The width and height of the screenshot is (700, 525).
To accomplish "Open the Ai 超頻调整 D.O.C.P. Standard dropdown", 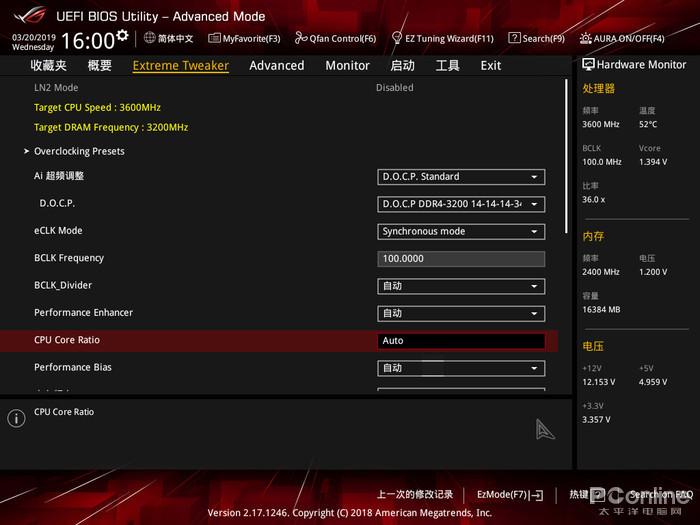I will click(x=461, y=177).
